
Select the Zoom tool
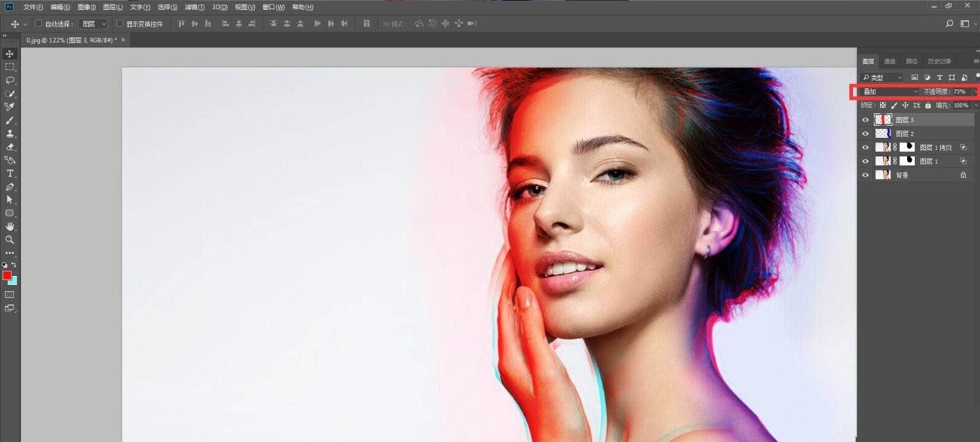pyautogui.click(x=10, y=240)
